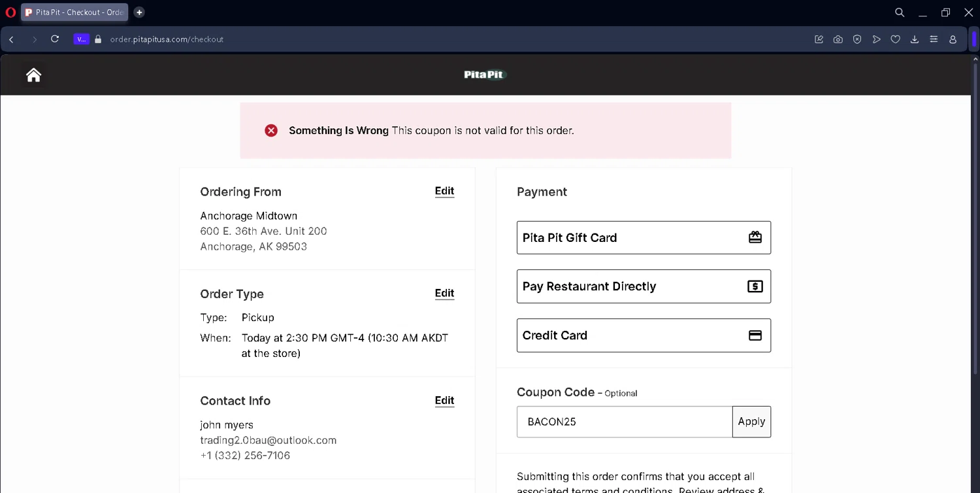
Task: Open the VPN badge in address bar
Action: (81, 39)
